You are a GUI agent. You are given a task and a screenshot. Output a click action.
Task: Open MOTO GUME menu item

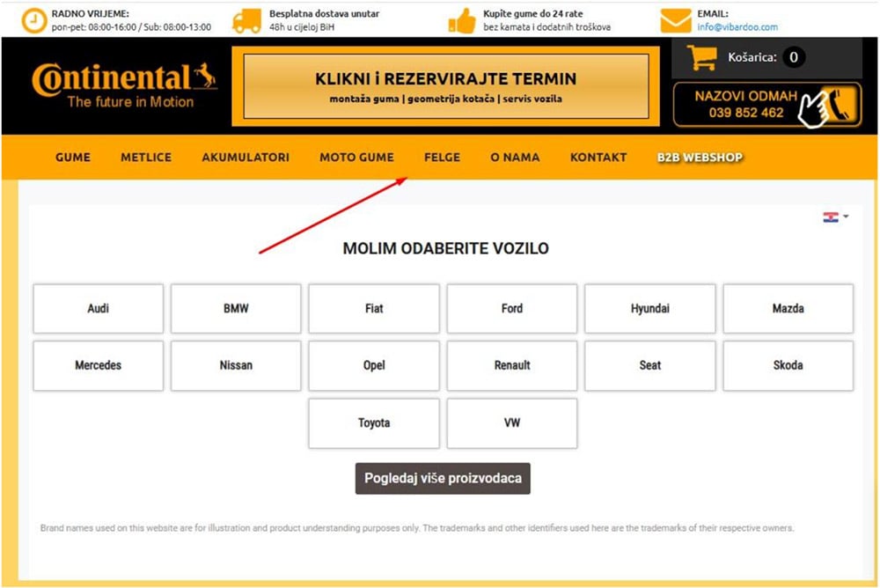357,158
